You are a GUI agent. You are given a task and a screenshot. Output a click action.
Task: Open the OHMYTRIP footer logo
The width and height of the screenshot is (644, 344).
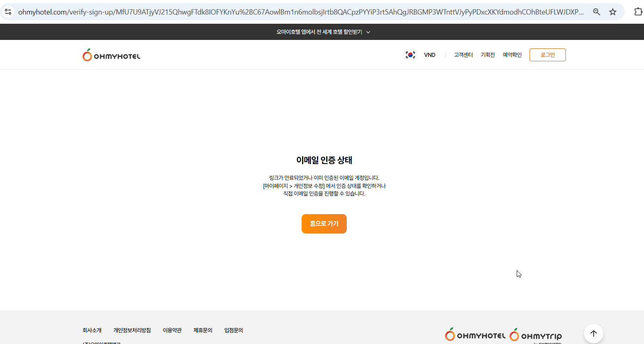click(536, 336)
